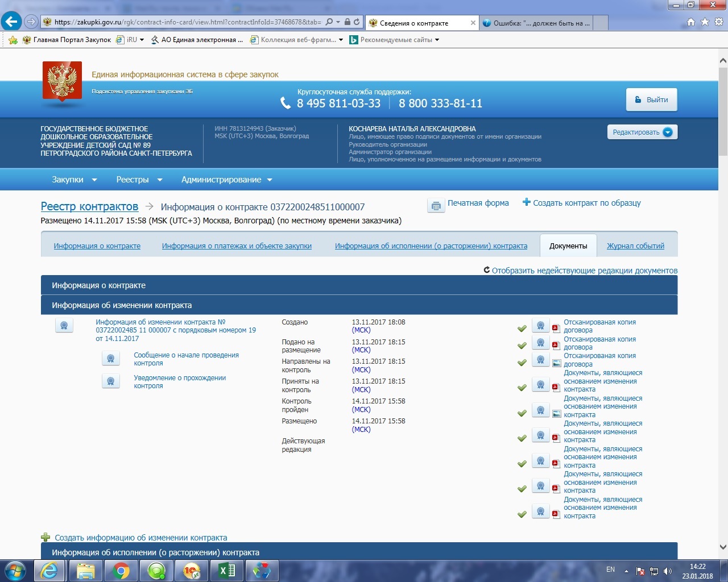Open Главная Портал Закупок favorites link
Viewport: 728px width, 582px height.
click(67, 40)
